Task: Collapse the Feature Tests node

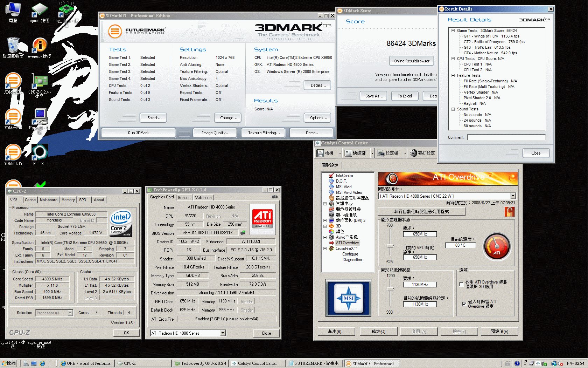Action: pyautogui.click(x=453, y=75)
